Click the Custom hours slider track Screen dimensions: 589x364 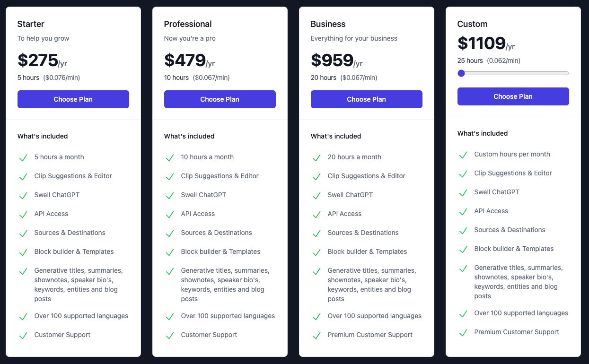pyautogui.click(x=520, y=73)
